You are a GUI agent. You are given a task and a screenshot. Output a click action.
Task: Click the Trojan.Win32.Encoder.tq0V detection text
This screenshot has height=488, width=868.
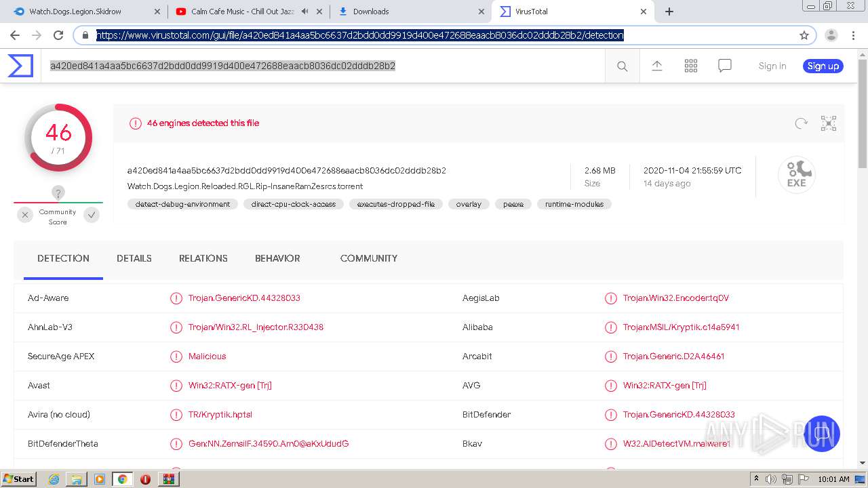click(x=676, y=298)
